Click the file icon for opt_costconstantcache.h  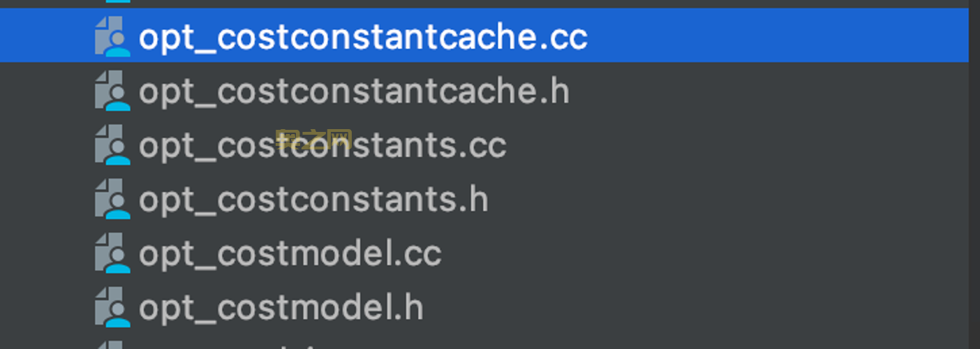point(112,91)
